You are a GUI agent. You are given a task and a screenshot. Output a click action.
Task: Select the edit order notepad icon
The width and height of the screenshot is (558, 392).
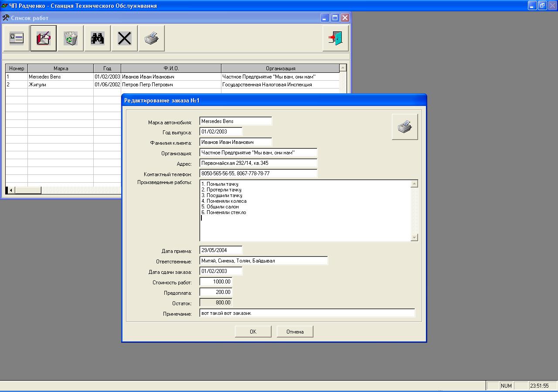pos(44,38)
